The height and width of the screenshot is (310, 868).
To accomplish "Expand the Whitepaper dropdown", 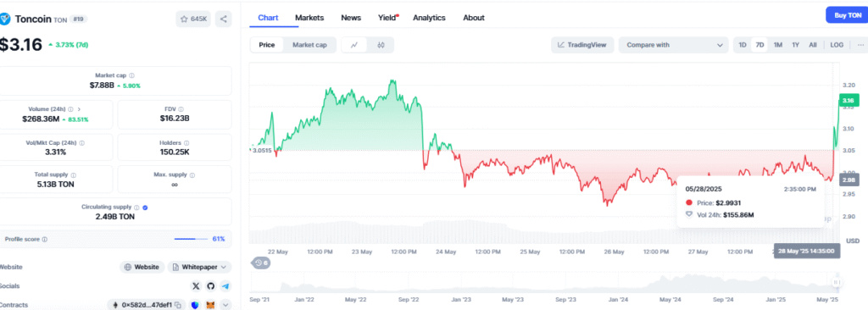I will pos(199,267).
